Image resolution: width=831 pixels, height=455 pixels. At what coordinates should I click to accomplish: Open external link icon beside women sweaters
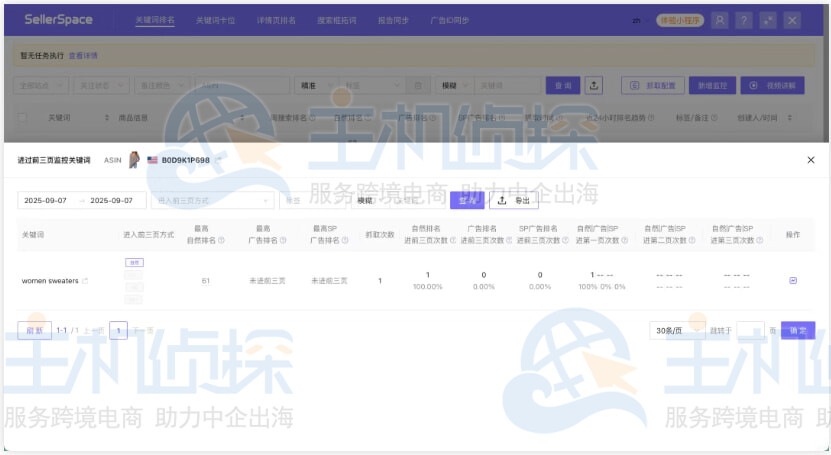pyautogui.click(x=85, y=281)
